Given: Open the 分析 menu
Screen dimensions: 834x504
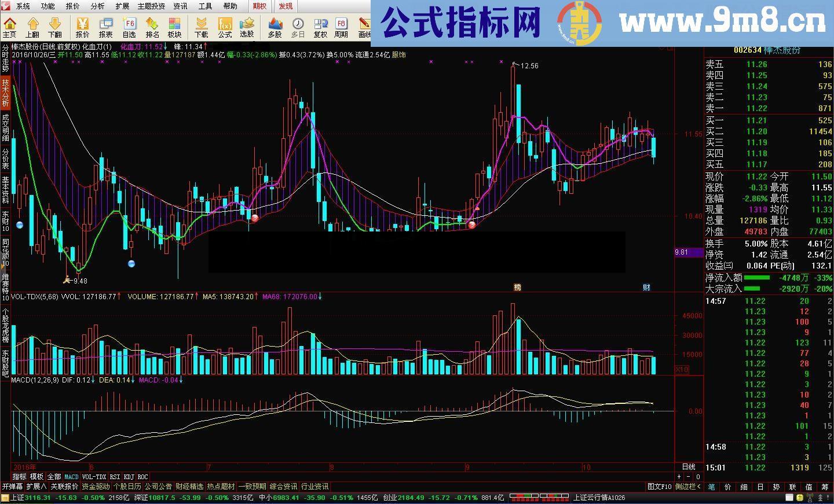Looking at the screenshot, I should pyautogui.click(x=97, y=6).
